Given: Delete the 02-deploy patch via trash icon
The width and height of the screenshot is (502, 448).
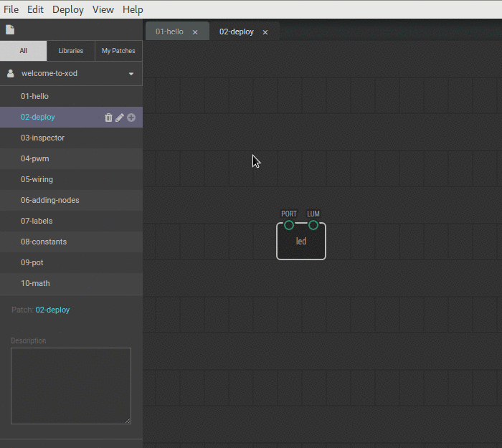Looking at the screenshot, I should (108, 118).
